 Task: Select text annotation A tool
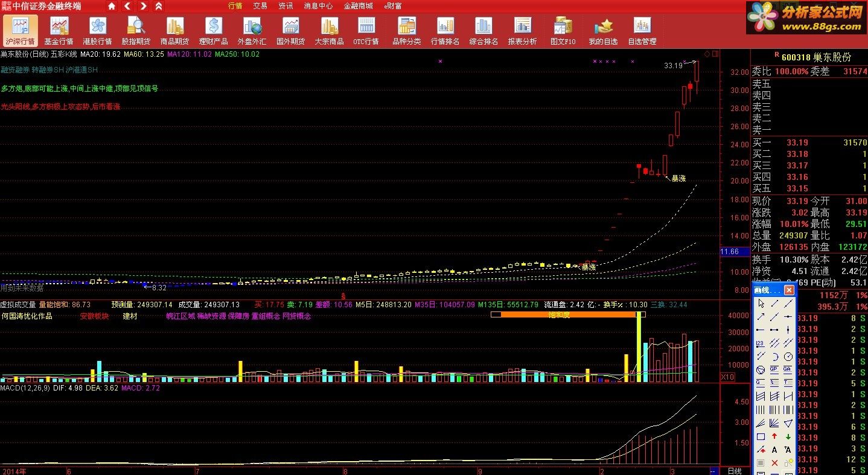774,450
